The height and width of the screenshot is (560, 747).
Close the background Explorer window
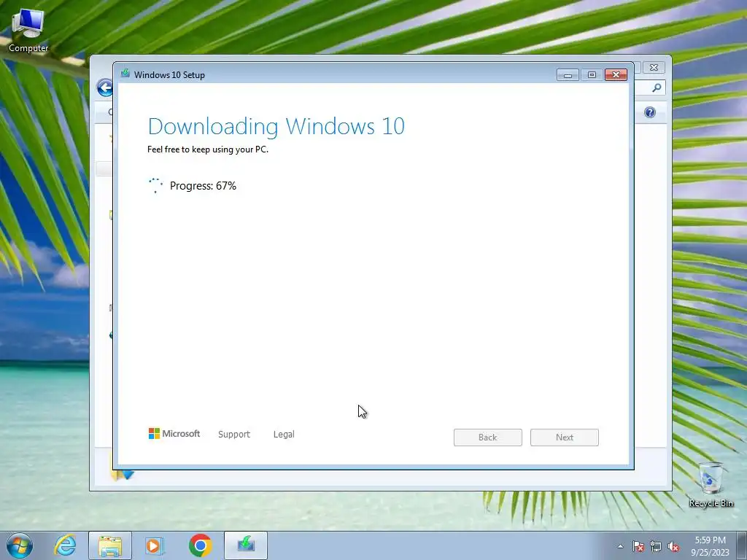click(x=654, y=68)
